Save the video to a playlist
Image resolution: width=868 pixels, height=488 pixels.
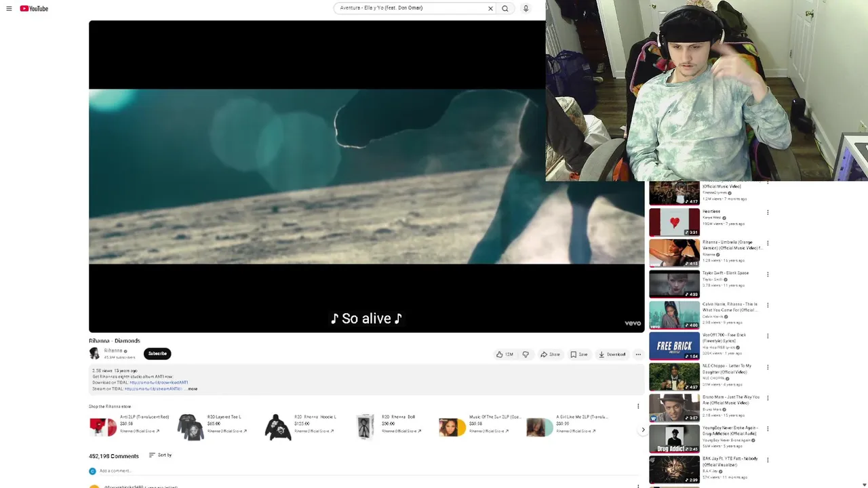tap(579, 354)
